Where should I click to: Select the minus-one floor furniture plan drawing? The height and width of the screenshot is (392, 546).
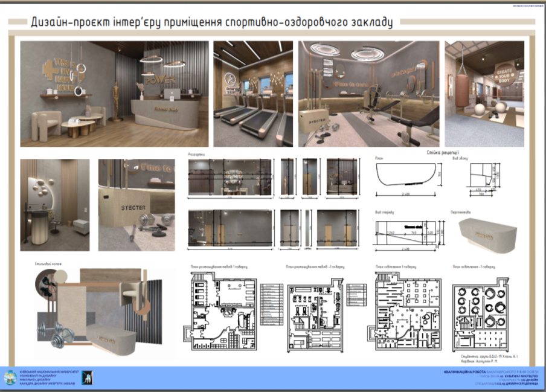315,314
